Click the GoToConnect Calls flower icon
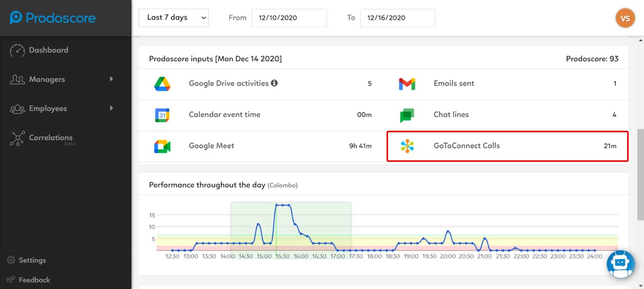Image resolution: width=644 pixels, height=289 pixels. (x=407, y=146)
